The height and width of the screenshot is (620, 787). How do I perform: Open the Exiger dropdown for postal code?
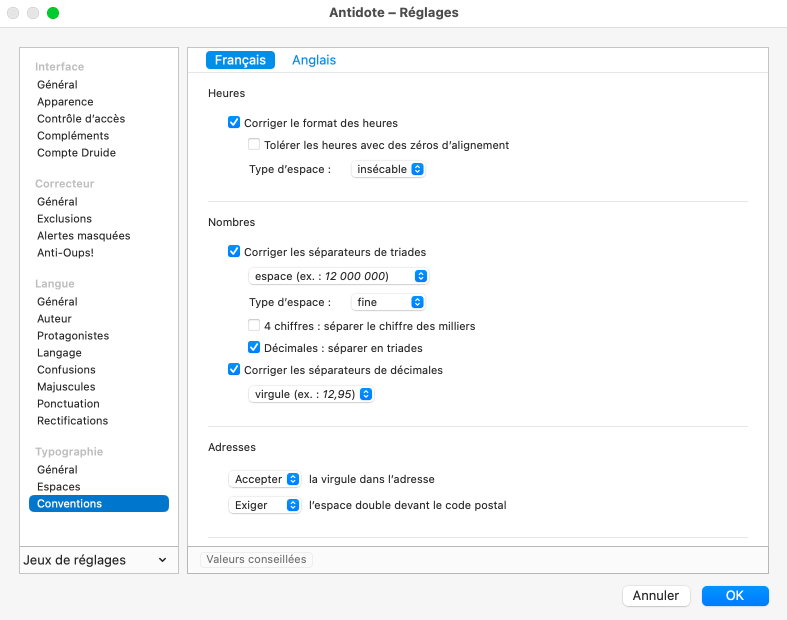(x=265, y=506)
